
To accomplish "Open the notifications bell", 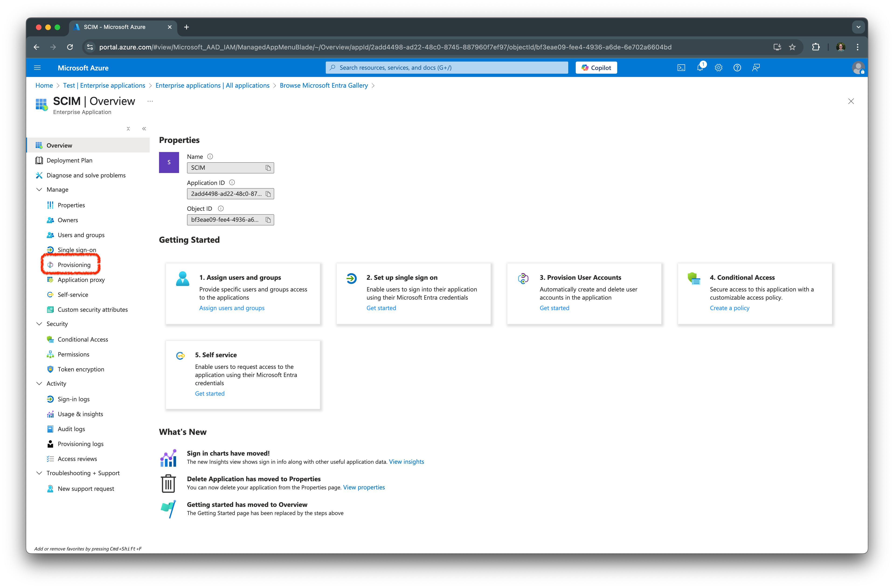I will click(x=700, y=68).
